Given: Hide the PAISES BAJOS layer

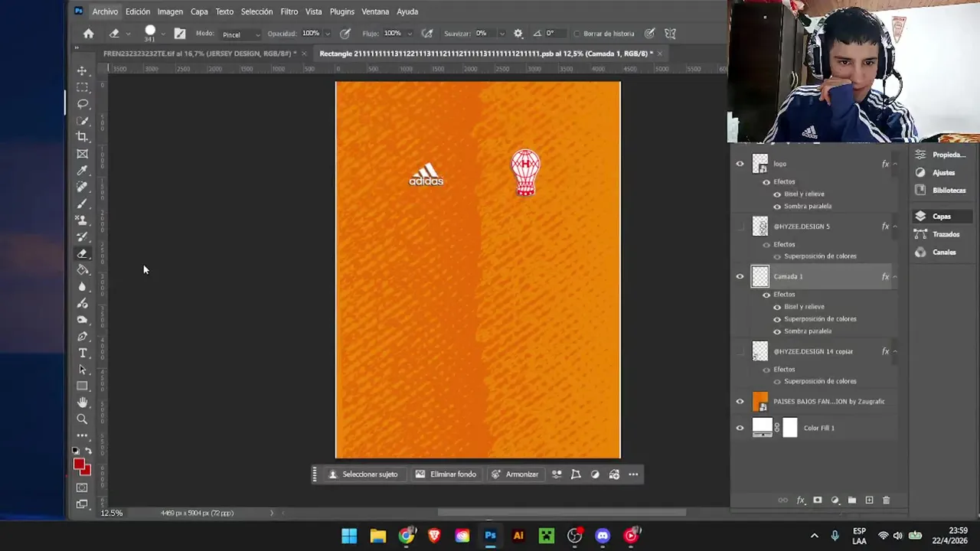Looking at the screenshot, I should (x=740, y=401).
